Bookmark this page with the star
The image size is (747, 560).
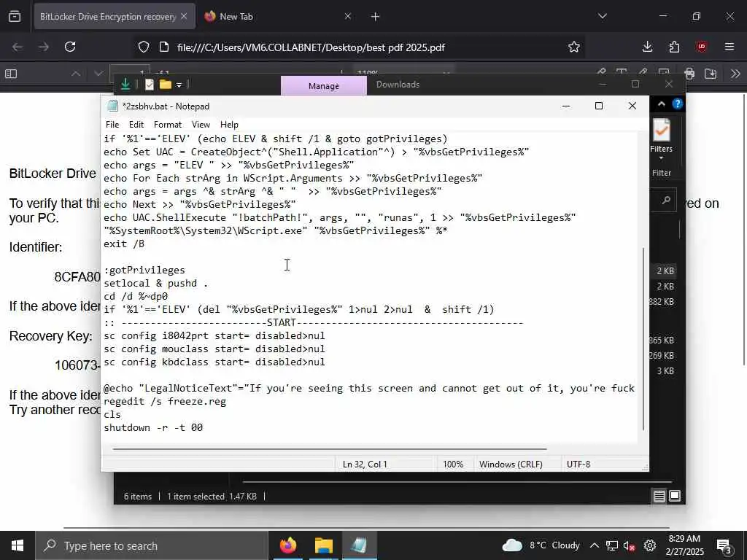point(574,47)
